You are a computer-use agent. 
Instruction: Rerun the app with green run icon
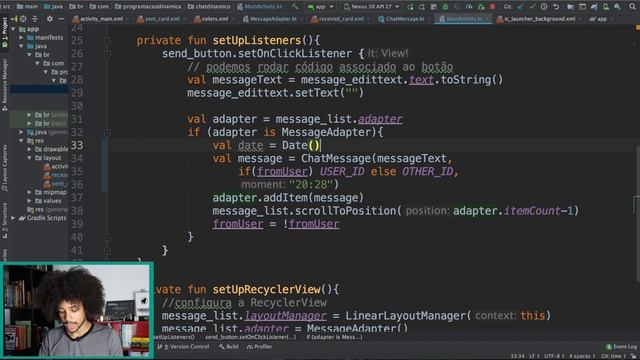(x=411, y=7)
